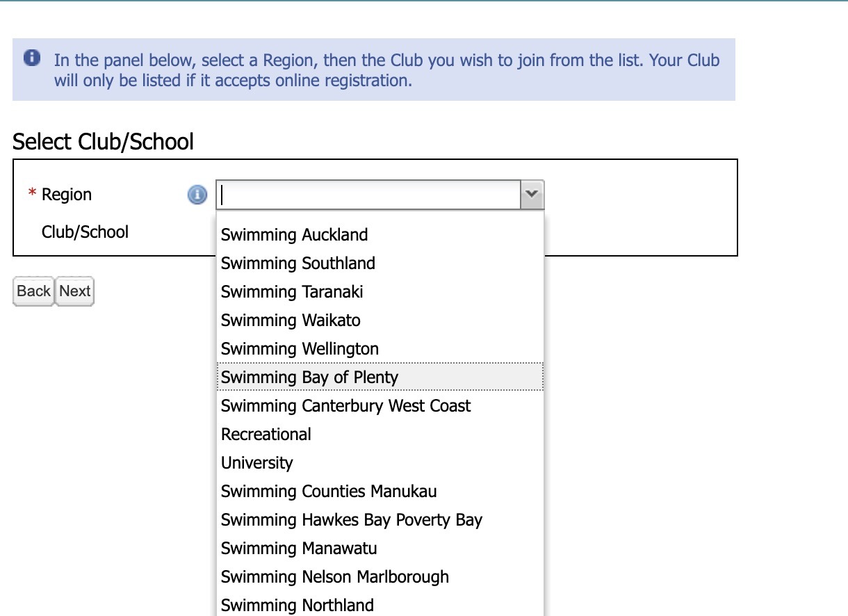This screenshot has height=616, width=848.
Task: Select Swimming Northland at the list bottom
Action: [297, 605]
